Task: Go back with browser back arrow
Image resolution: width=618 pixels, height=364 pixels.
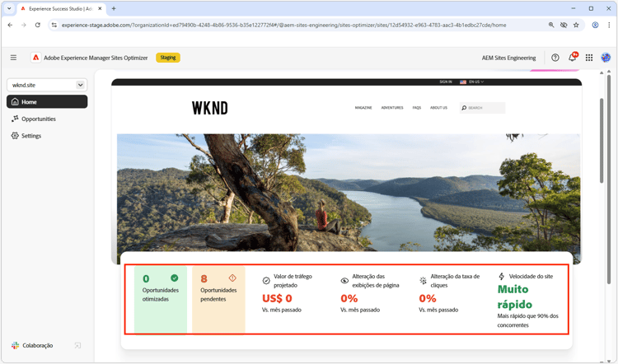Action: point(10,25)
